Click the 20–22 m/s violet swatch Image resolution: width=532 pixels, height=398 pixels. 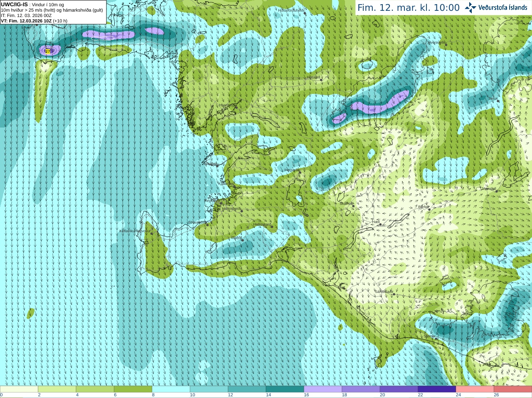pos(399,389)
